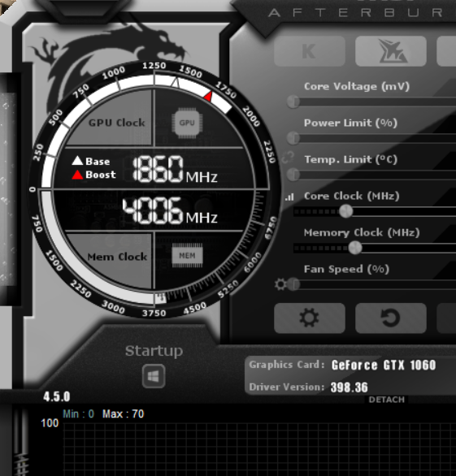Click the DETACH monitor button
This screenshot has height=476, width=456.
[x=386, y=400]
